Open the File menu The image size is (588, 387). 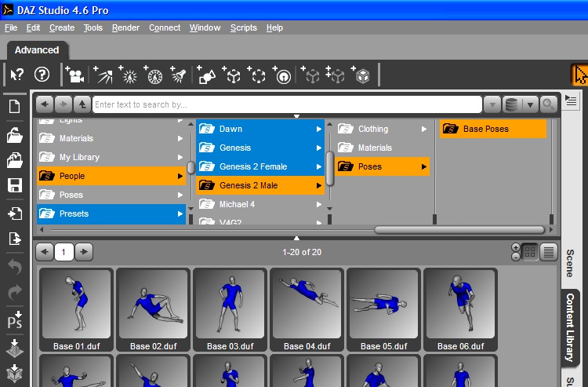[x=11, y=27]
